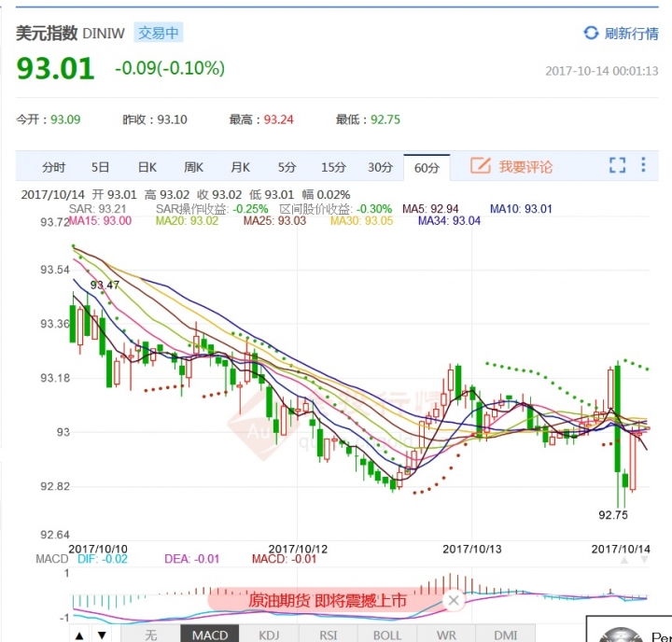This screenshot has width=672, height=642.
Task: Click the comment pencil icon
Action: [x=481, y=166]
